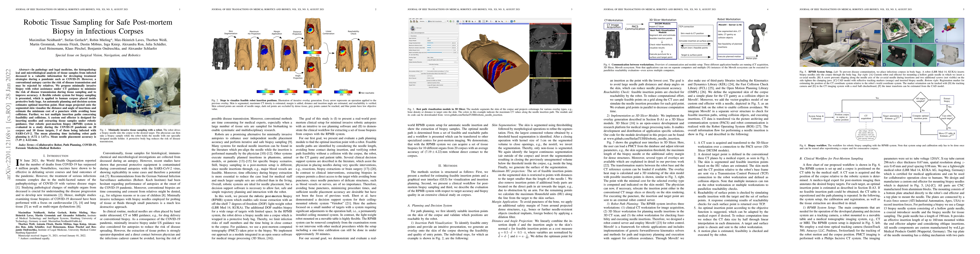The image size is (980, 254).
Task: Click the Calculate Overlay button
Action: coord(434,65)
